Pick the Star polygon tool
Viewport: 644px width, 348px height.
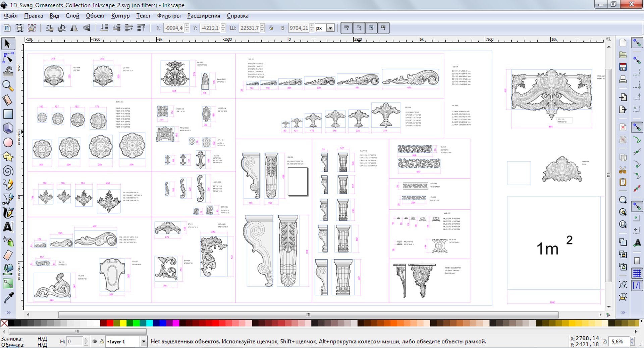pos(8,156)
